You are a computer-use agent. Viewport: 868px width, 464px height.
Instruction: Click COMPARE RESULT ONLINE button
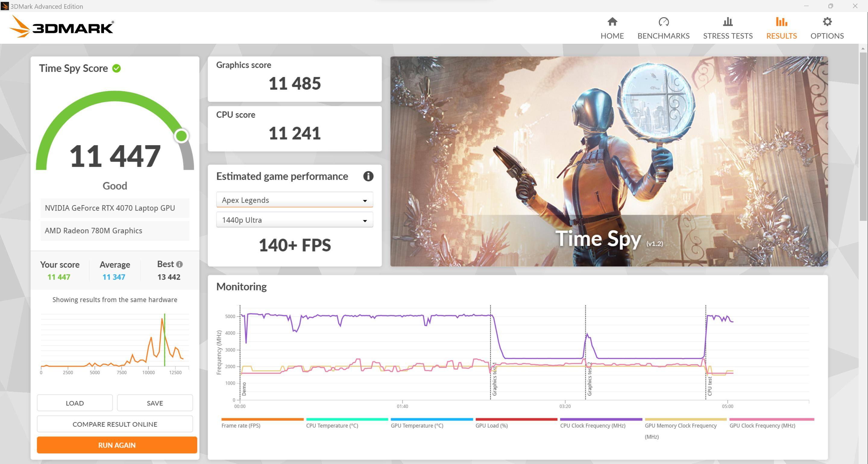(115, 424)
